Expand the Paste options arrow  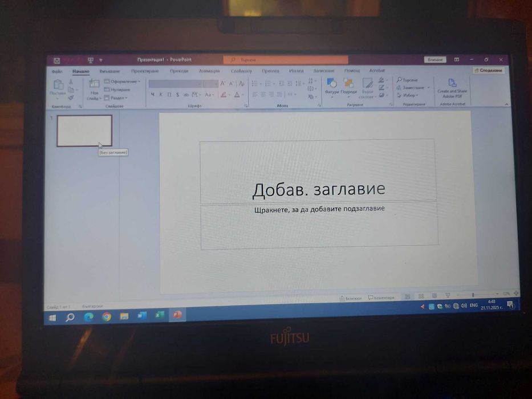(58, 99)
